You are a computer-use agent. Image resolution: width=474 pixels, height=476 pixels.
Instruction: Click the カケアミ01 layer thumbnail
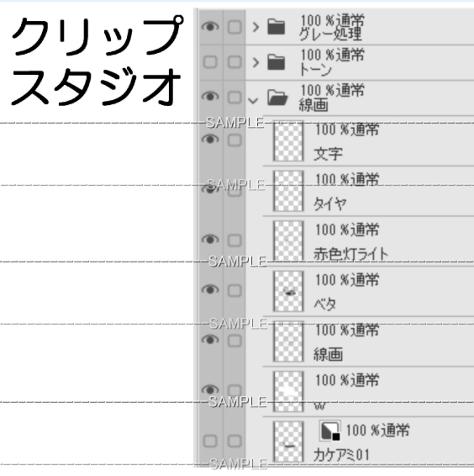[x=288, y=441]
